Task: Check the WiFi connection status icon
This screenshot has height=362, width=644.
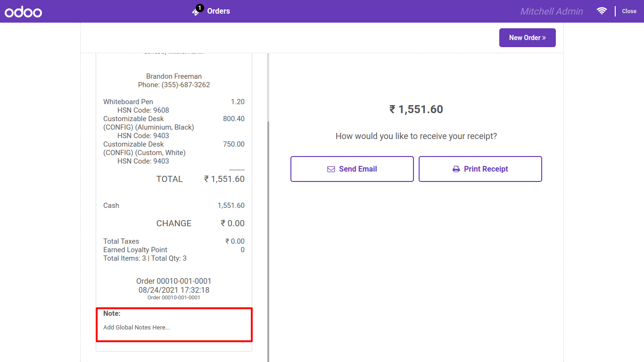Action: pos(602,11)
